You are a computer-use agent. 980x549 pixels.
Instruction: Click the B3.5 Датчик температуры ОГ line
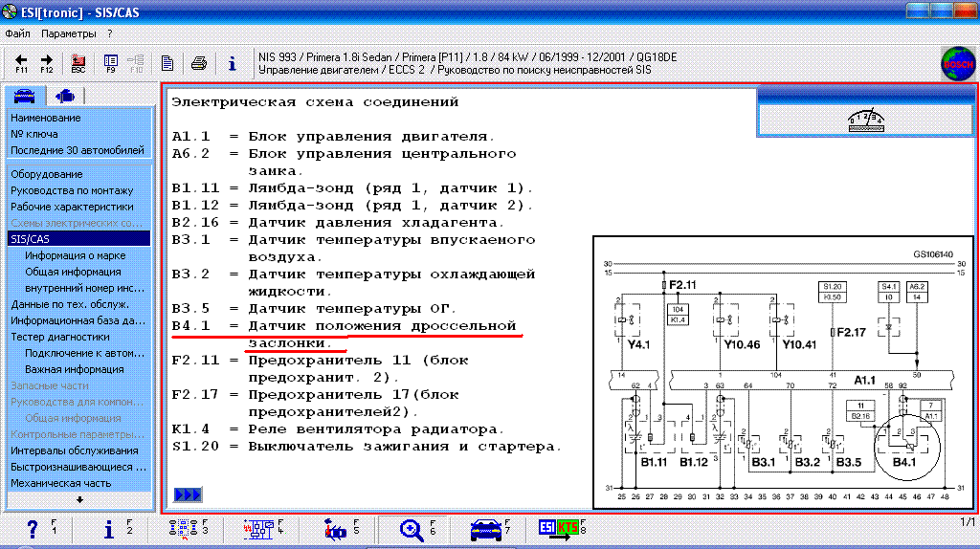tap(314, 308)
